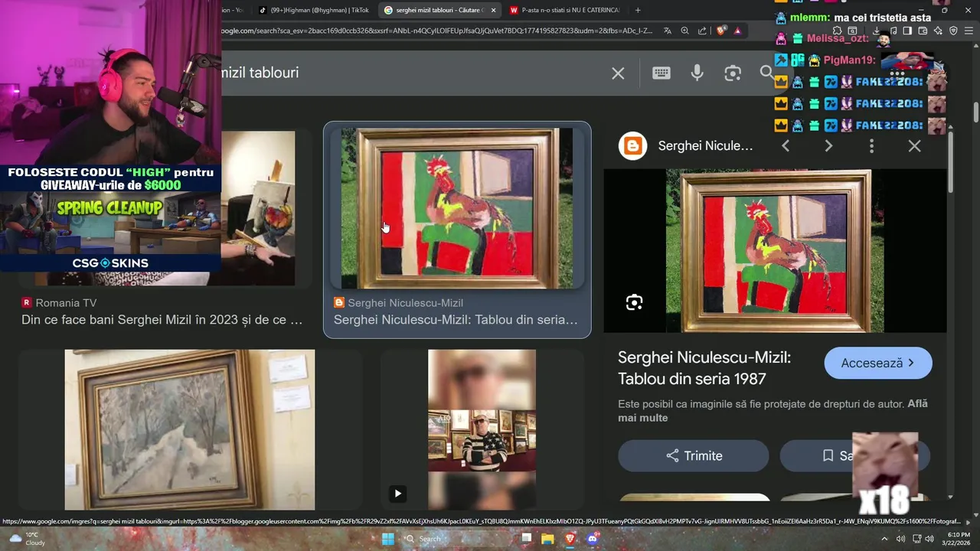Open browser downloads icon
980x551 pixels.
[x=876, y=31]
